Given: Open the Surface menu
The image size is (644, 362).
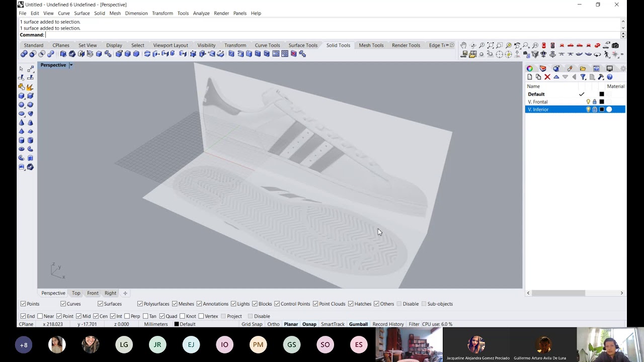Looking at the screenshot, I should tap(82, 13).
